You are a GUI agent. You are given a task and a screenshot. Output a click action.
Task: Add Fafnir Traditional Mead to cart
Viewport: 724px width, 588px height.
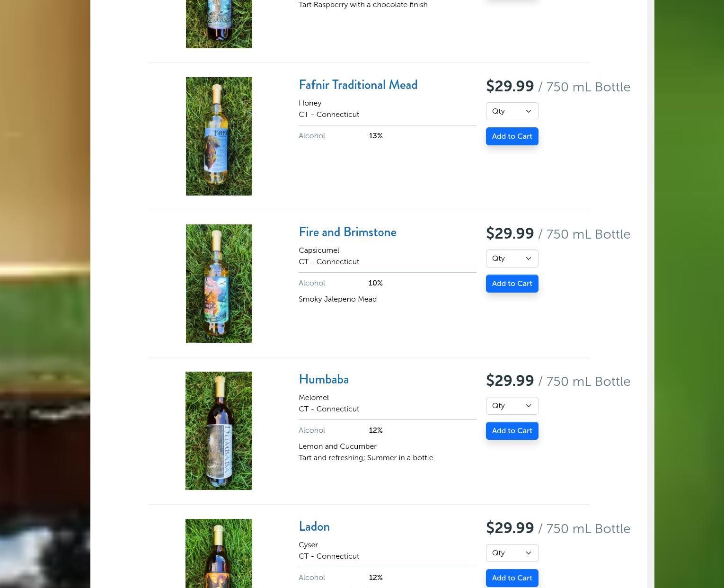[512, 136]
